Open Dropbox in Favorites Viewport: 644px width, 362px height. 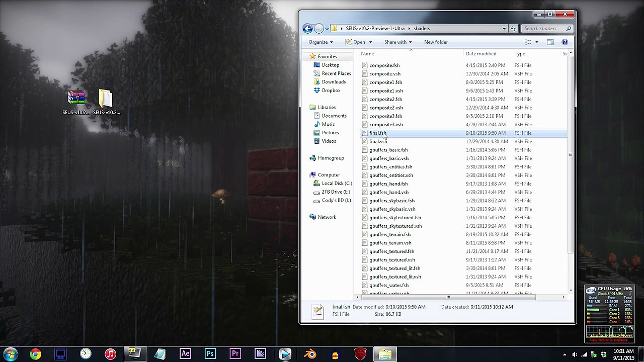click(331, 90)
